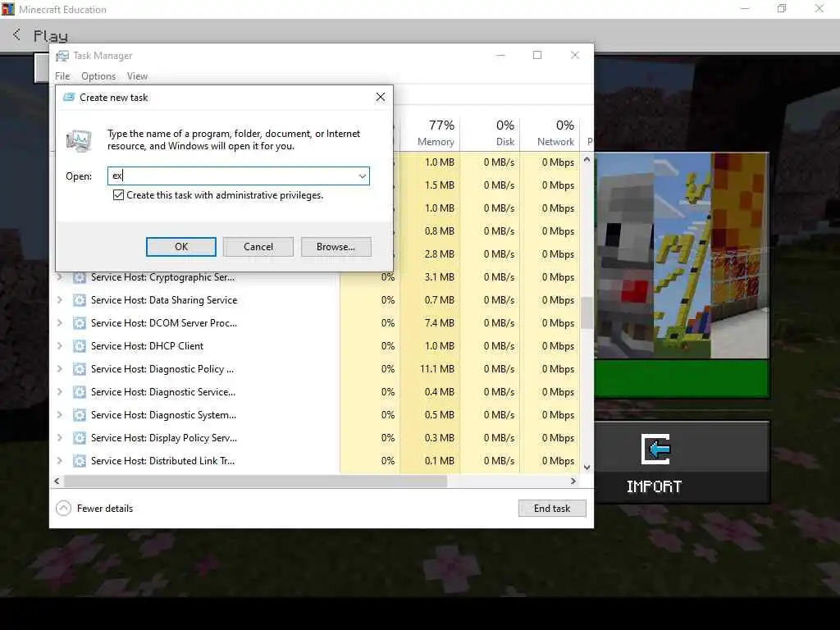Maximize the Task Manager window
The image size is (840, 630).
(x=537, y=55)
